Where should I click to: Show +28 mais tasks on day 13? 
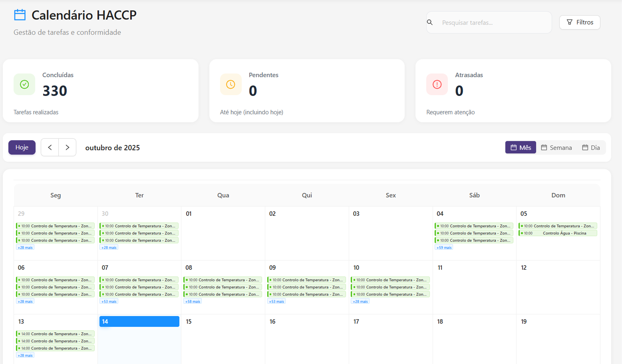(25, 356)
